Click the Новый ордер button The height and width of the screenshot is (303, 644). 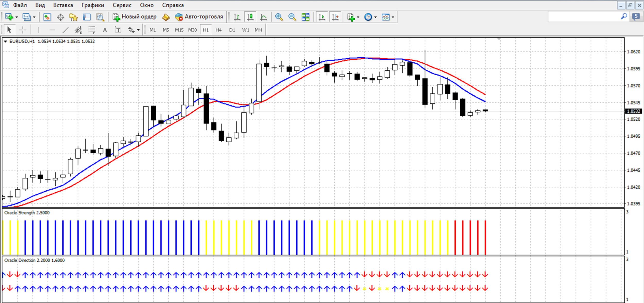pos(134,17)
